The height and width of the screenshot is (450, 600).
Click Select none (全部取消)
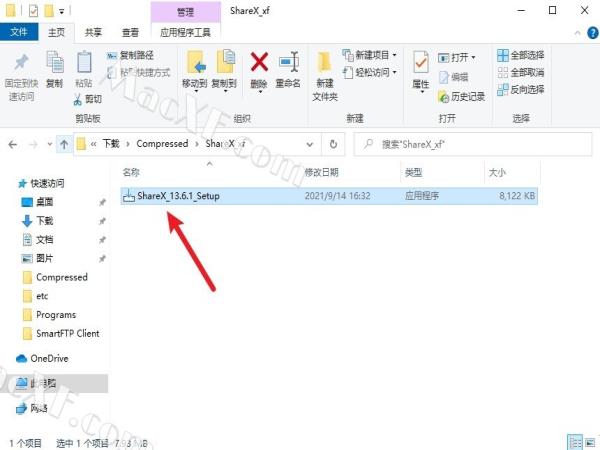[x=521, y=72]
